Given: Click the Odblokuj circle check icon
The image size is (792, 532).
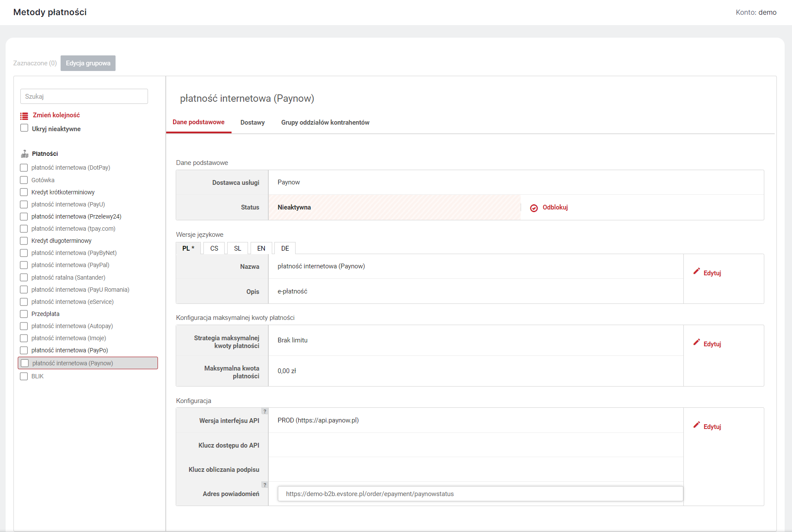Looking at the screenshot, I should 534,208.
